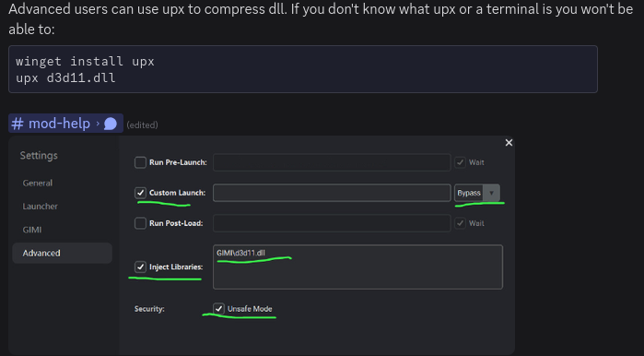Click inside the Inject Libraries text area

(x=357, y=267)
